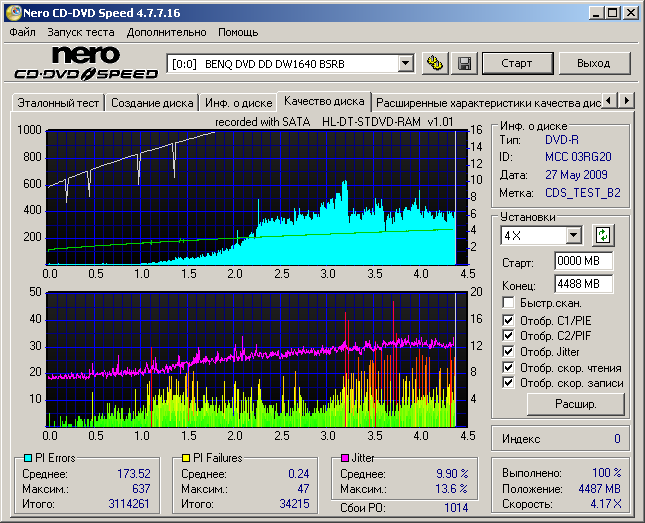Click the Старт button
The width and height of the screenshot is (645, 523).
(x=517, y=63)
